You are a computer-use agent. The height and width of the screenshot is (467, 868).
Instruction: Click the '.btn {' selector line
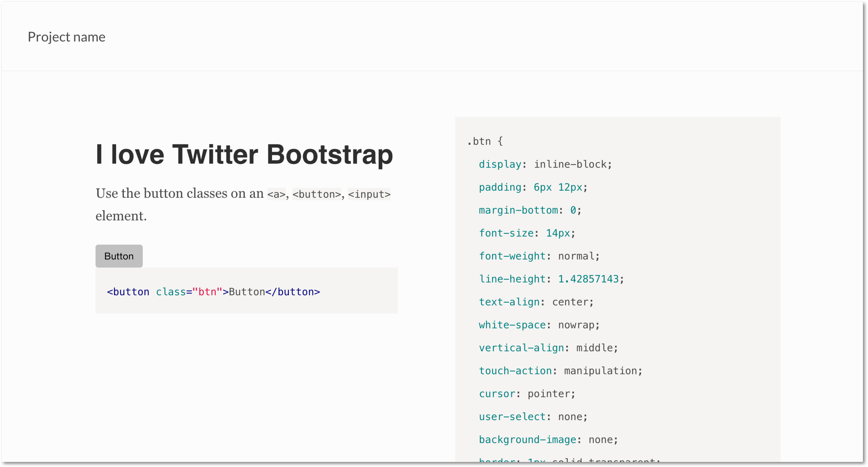point(485,141)
